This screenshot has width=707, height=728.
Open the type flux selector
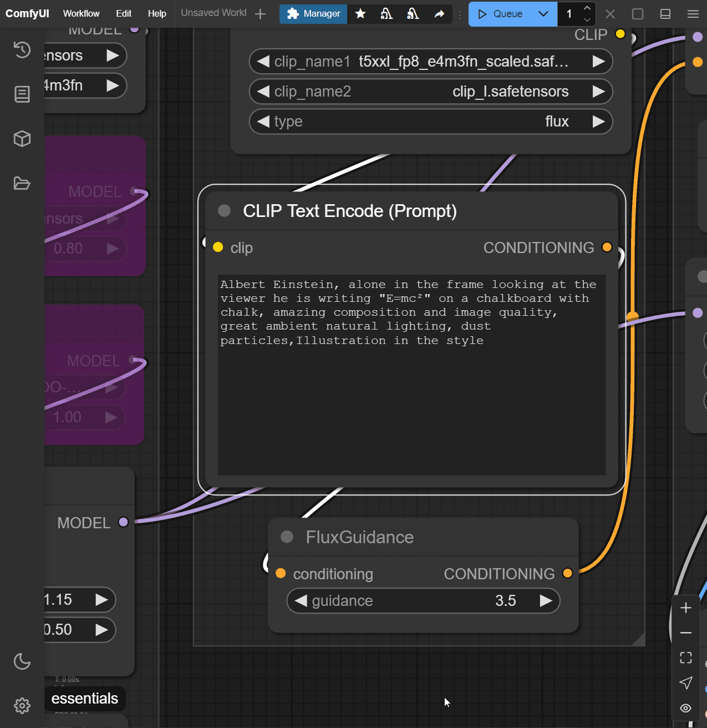click(431, 121)
